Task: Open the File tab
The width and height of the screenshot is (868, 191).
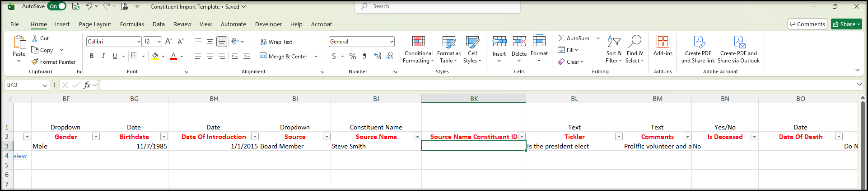Action: click(x=14, y=24)
